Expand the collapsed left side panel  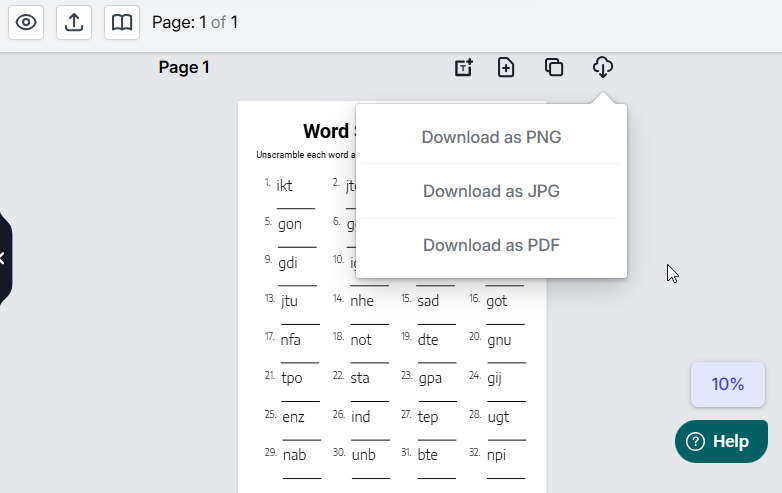(x=4, y=258)
